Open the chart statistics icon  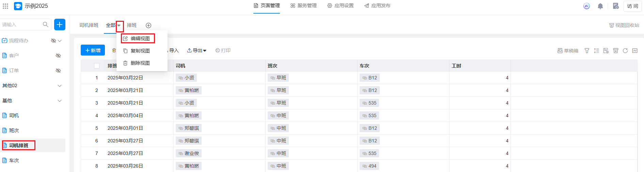(635, 51)
